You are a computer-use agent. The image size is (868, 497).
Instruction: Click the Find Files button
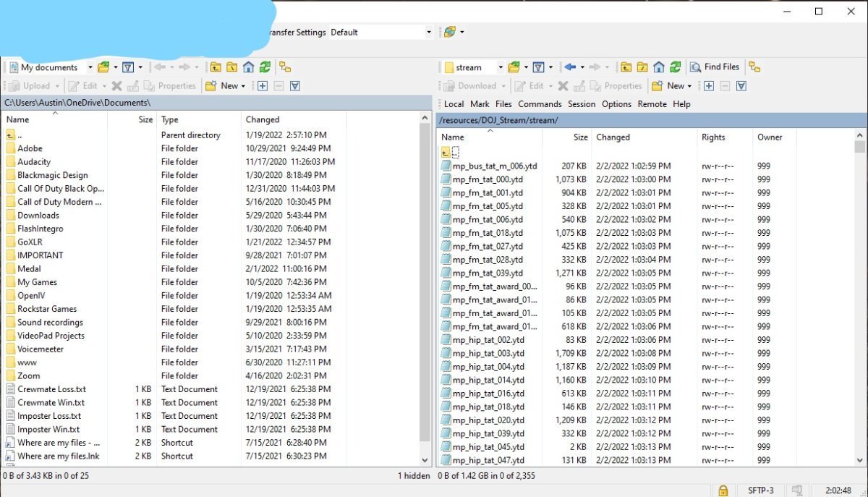[714, 67]
